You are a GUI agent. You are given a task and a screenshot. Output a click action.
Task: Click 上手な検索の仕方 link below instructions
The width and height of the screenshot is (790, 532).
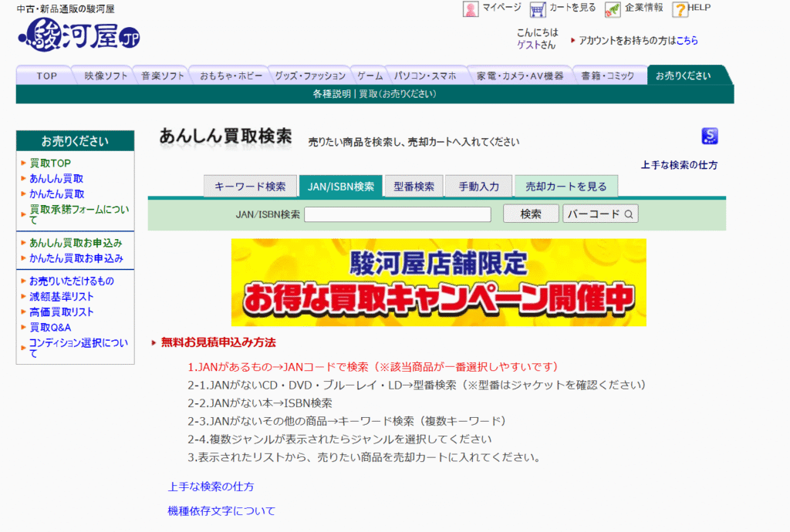(x=211, y=487)
